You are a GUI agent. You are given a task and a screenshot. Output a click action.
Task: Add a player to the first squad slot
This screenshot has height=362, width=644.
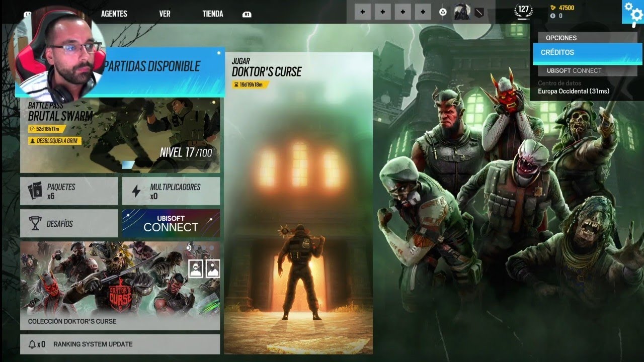(x=363, y=12)
